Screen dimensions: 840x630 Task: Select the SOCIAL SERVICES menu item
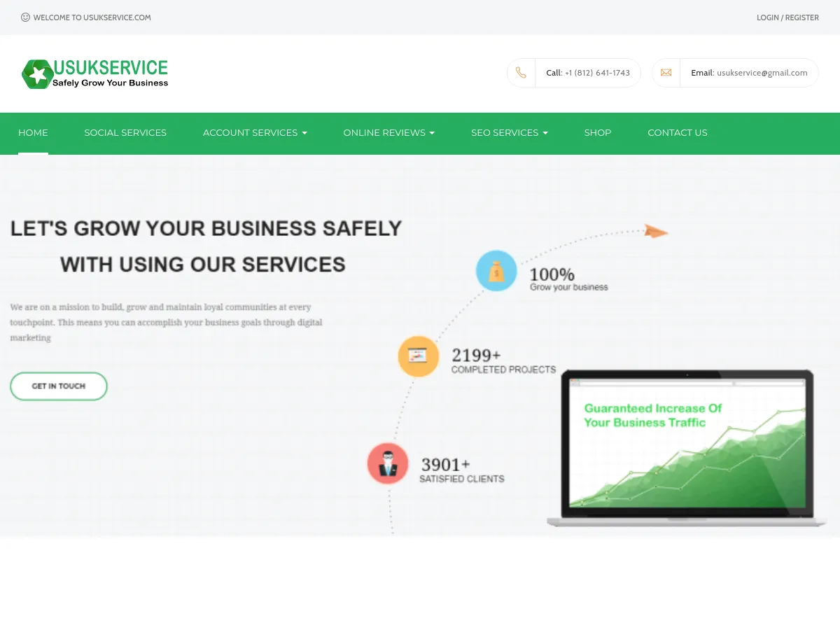pos(125,133)
